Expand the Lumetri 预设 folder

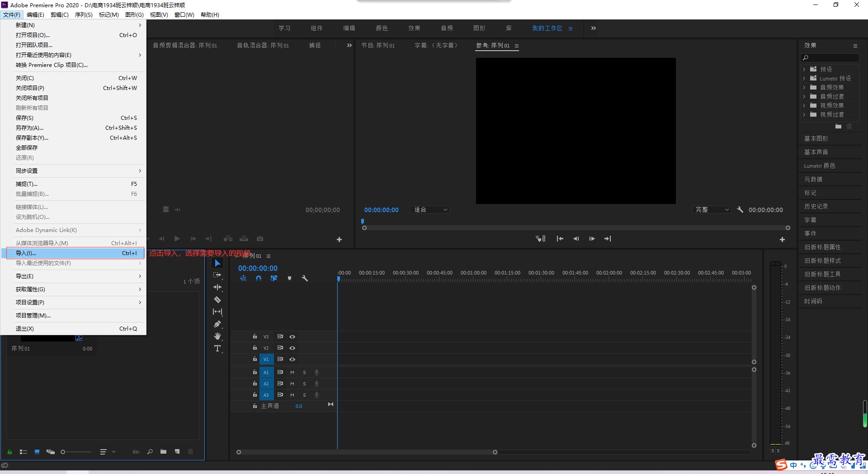(x=804, y=78)
